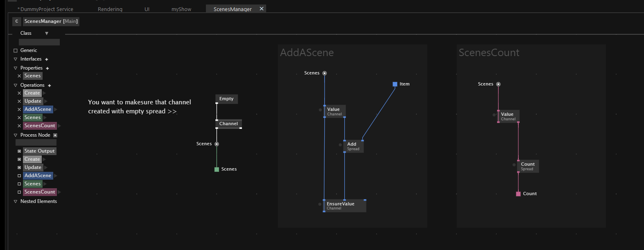Select the EnsureValue Channel node

(344, 206)
